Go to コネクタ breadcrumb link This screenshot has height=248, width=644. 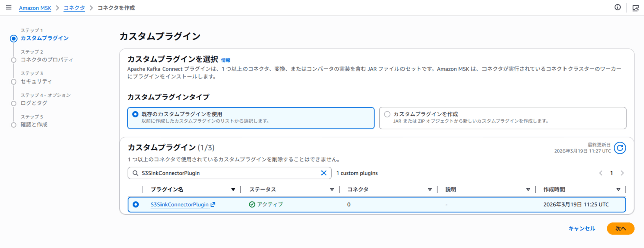(x=74, y=8)
